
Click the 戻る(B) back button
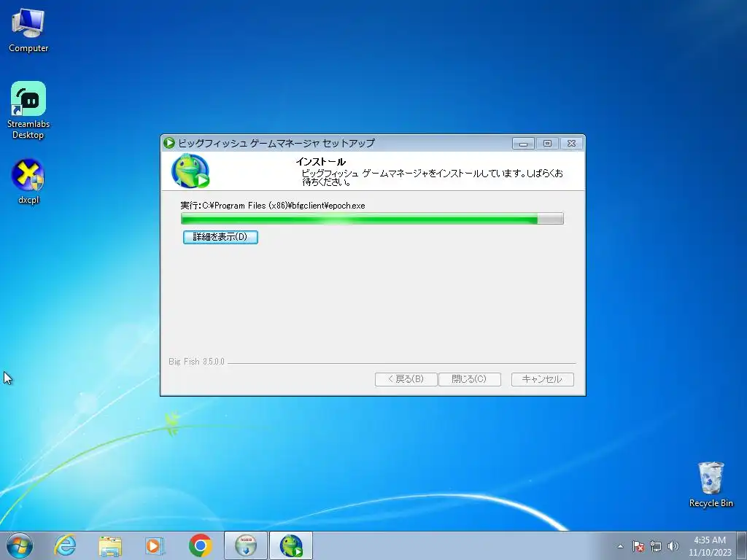pos(406,379)
